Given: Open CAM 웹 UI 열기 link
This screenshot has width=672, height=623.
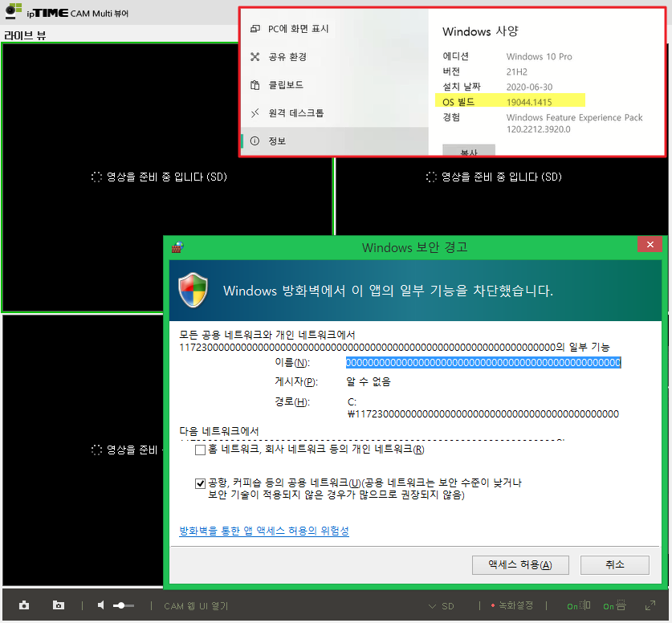Looking at the screenshot, I should point(196,606).
